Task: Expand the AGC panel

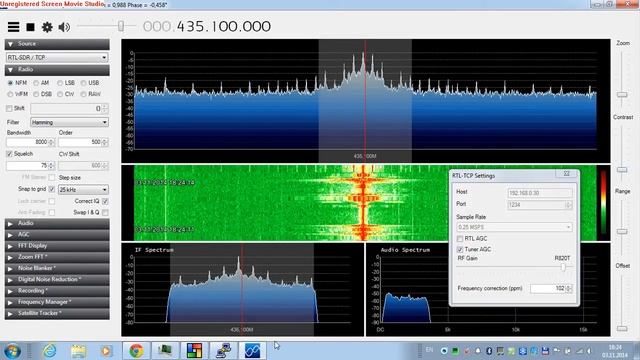Action: click(57, 235)
